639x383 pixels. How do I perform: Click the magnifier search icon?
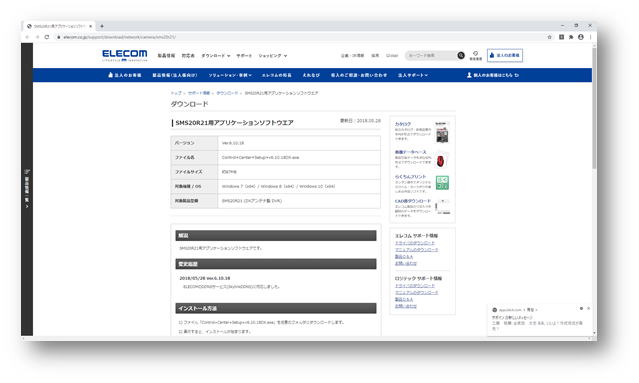(461, 55)
